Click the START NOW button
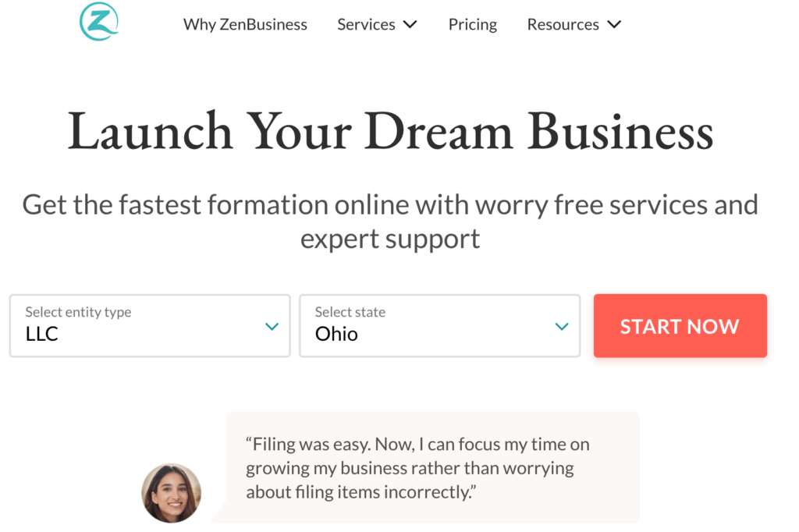 [680, 325]
